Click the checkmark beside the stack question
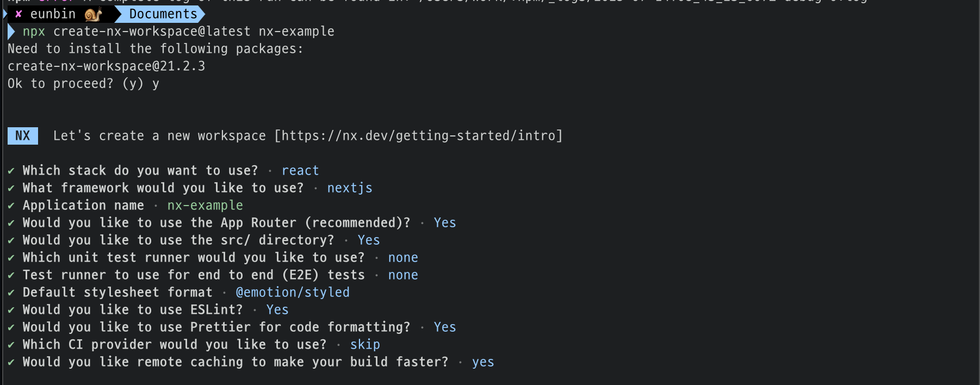 coord(11,171)
